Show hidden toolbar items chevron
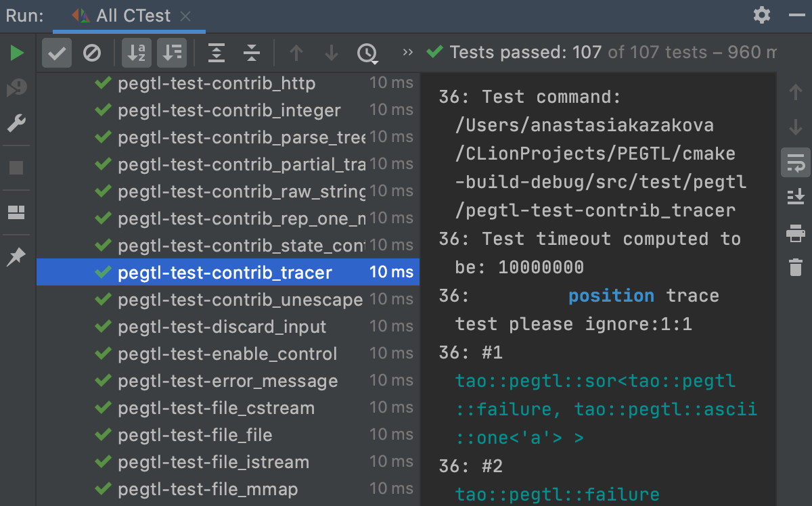The height and width of the screenshot is (506, 812). tap(407, 52)
